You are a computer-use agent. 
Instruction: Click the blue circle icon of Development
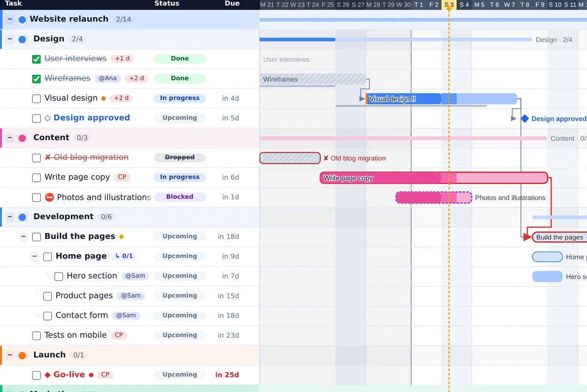pyautogui.click(x=22, y=217)
